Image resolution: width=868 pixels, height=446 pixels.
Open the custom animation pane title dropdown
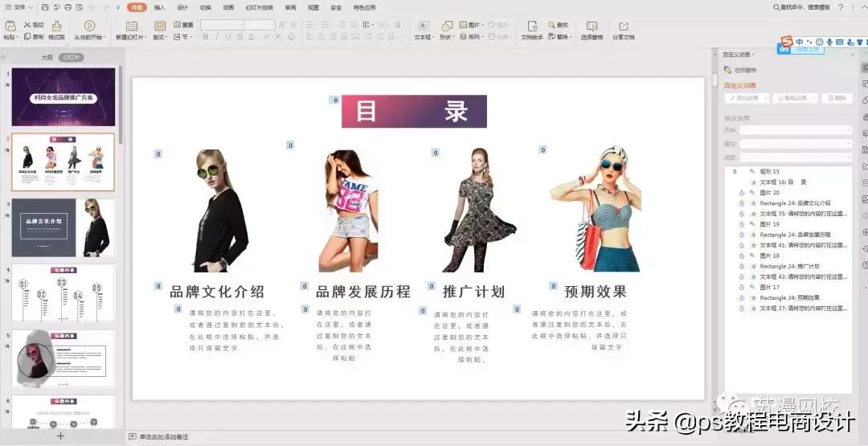tap(739, 55)
